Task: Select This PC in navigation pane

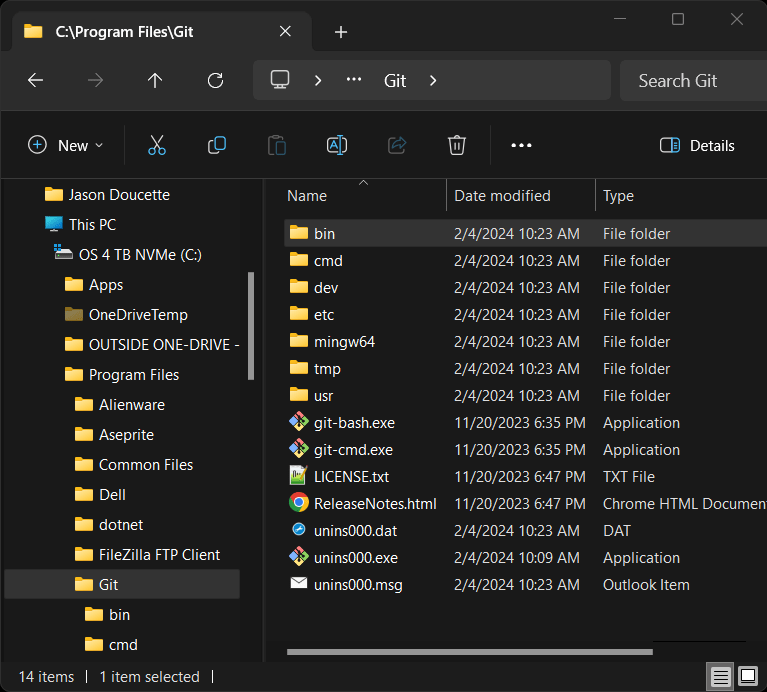Action: coord(92,224)
